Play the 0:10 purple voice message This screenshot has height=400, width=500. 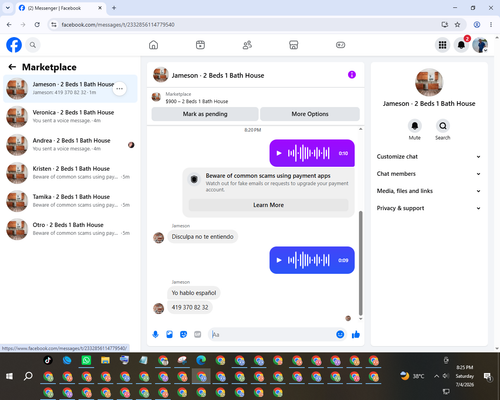point(279,153)
